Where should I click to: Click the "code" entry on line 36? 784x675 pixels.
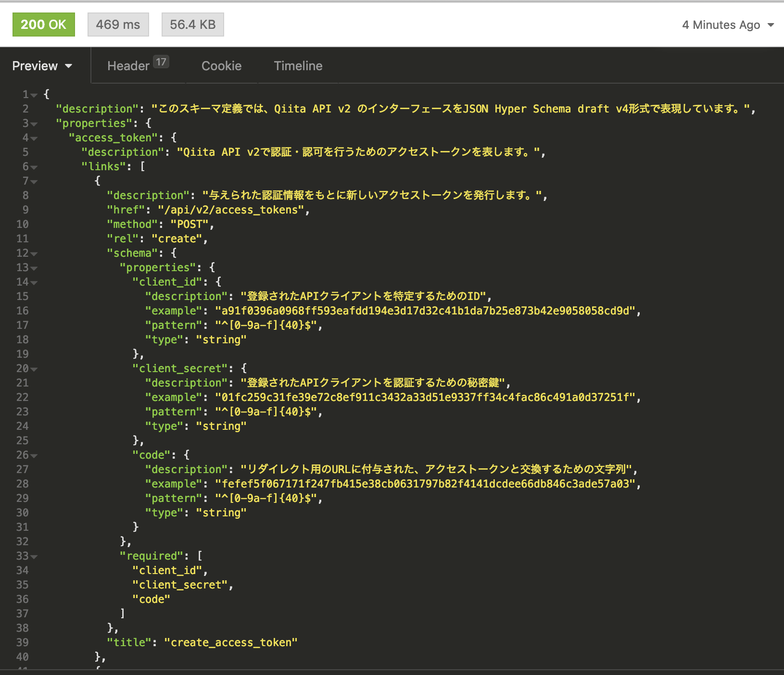click(x=151, y=600)
